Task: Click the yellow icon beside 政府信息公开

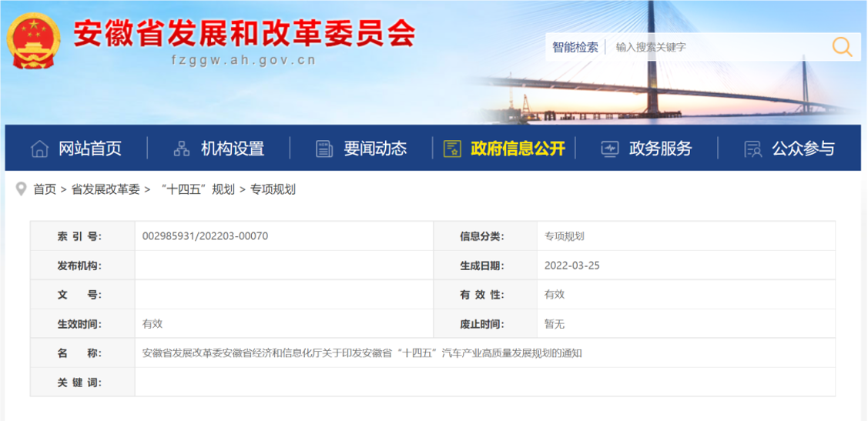Action: pyautogui.click(x=452, y=149)
